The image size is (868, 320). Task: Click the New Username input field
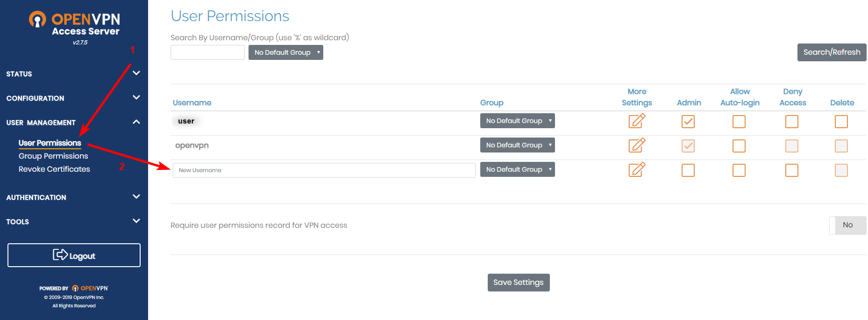[324, 170]
